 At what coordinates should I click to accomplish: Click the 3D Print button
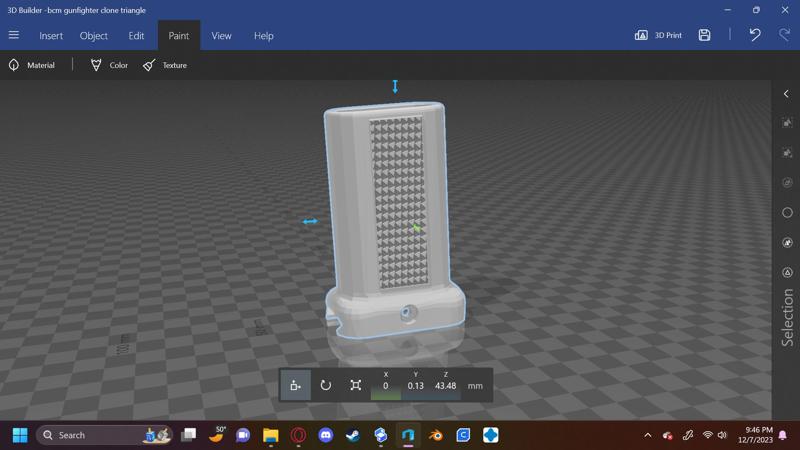[x=658, y=35]
